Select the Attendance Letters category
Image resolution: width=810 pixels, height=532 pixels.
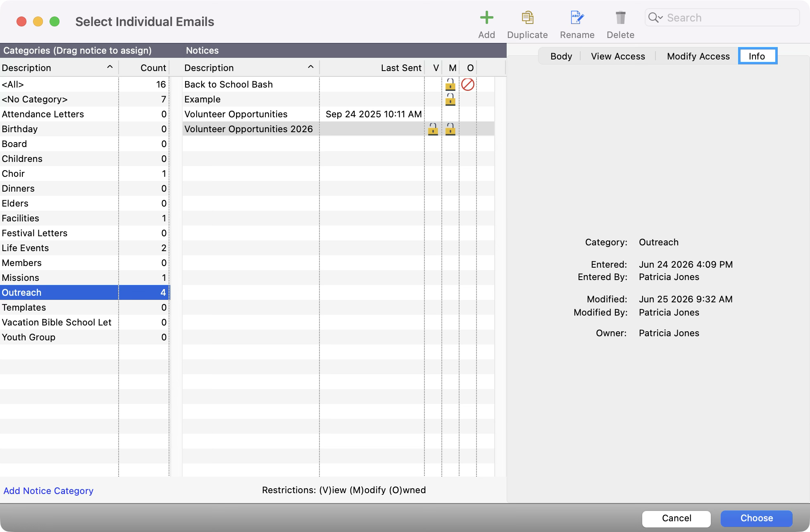[85, 114]
